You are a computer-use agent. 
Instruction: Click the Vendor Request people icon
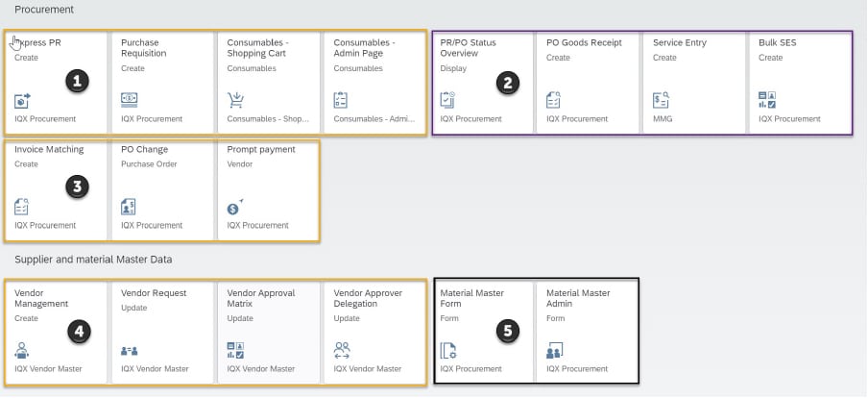click(129, 351)
